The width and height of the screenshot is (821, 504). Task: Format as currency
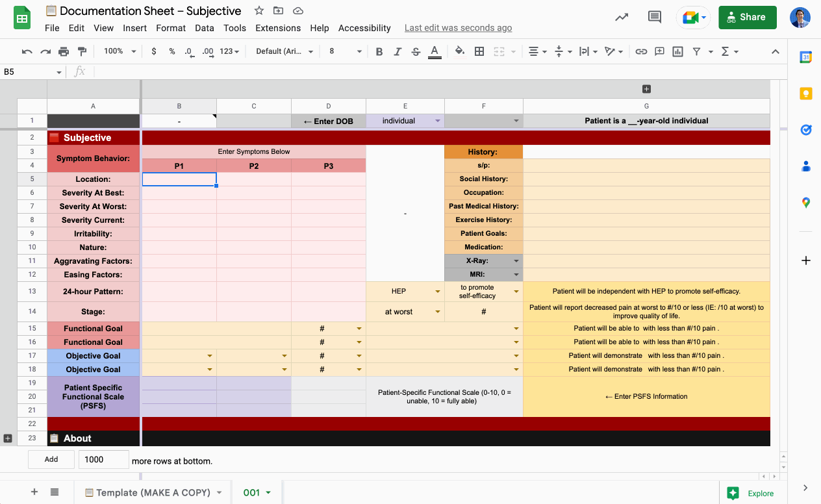154,51
